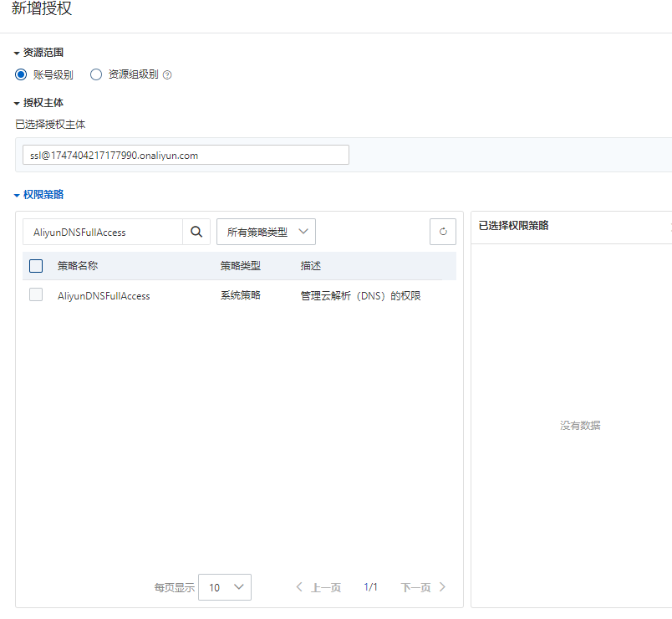The width and height of the screenshot is (672, 619).
Task: Click the help icon beside 资源组级别
Action: coord(167,74)
